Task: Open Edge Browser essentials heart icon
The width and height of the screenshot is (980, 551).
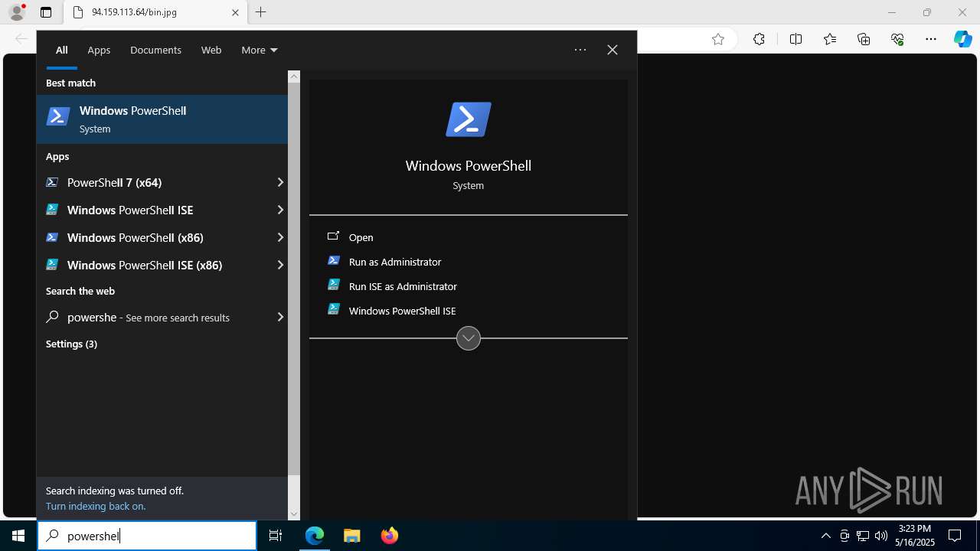Action: point(897,40)
